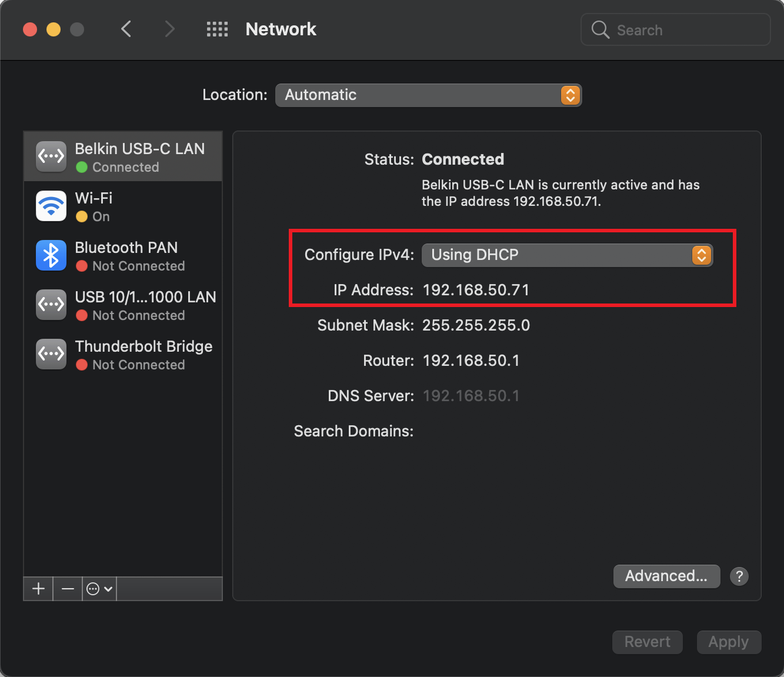Click the bold Connected status text
This screenshot has width=784, height=677.
463,159
